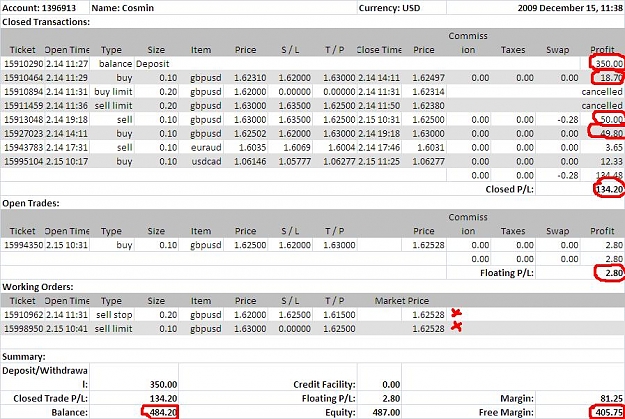Click 'Swap' header in Open Trades table

point(558,231)
